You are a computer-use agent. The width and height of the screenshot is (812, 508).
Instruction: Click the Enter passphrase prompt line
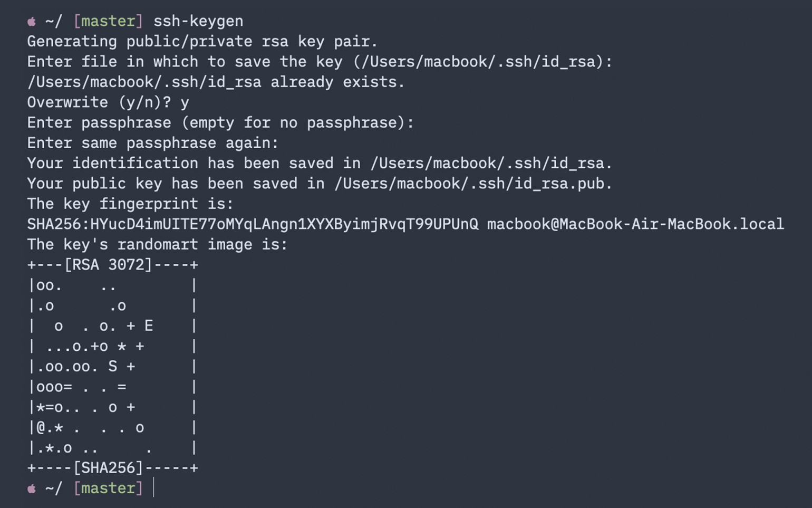(x=220, y=123)
